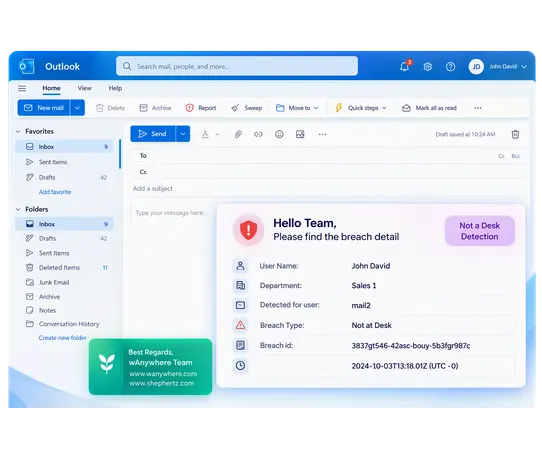Switch to the View tab
This screenshot has height=455, width=542.
pos(84,88)
